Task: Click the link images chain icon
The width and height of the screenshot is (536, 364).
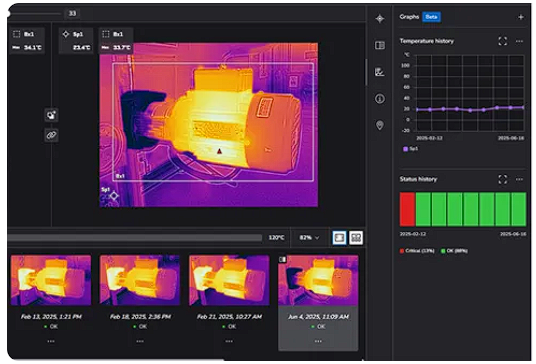Action: click(x=51, y=135)
